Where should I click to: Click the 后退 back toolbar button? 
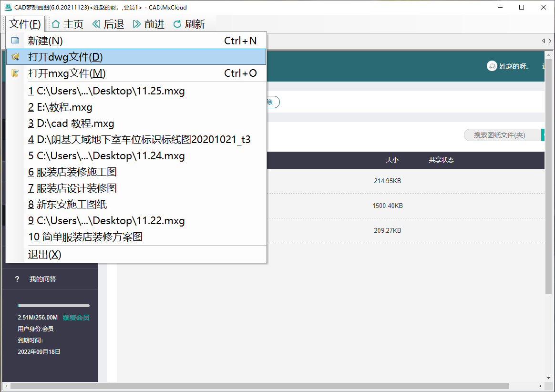108,24
